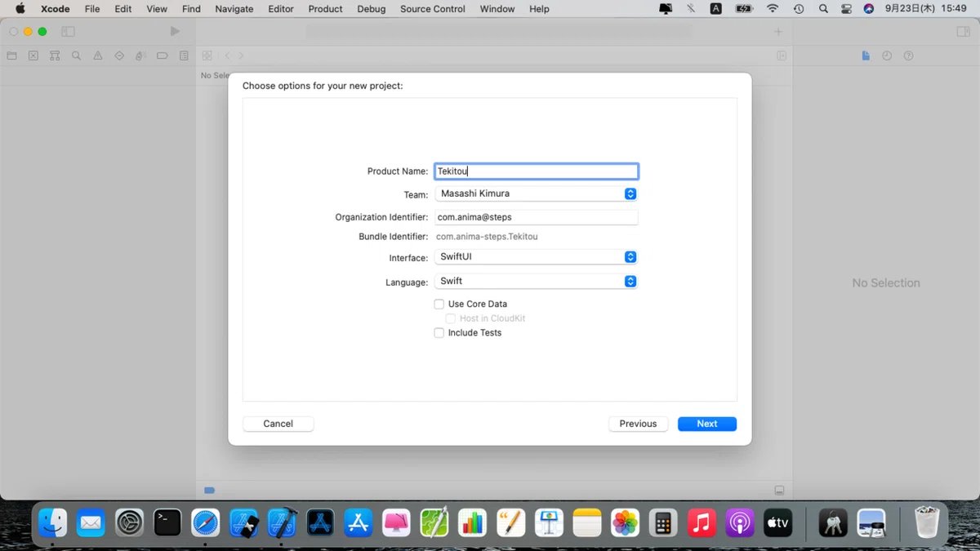
Task: Open the Symbol navigator hierarchy icon
Action: click(x=55, y=56)
